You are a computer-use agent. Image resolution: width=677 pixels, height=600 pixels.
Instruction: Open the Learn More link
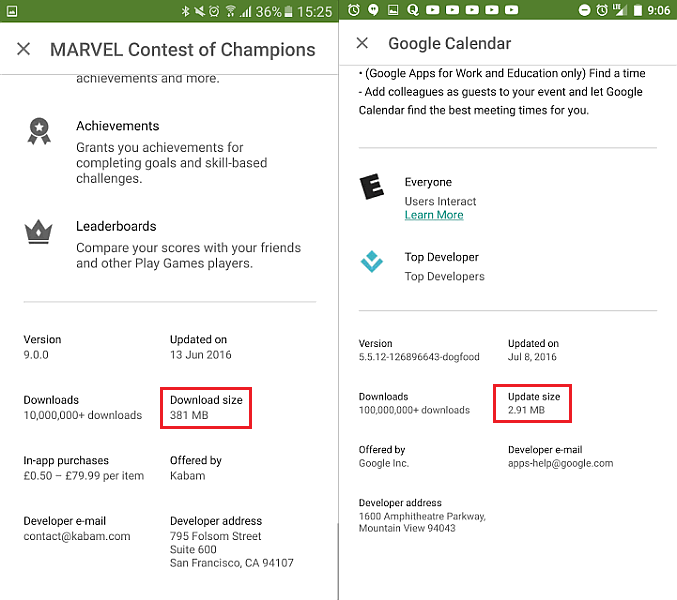[434, 215]
